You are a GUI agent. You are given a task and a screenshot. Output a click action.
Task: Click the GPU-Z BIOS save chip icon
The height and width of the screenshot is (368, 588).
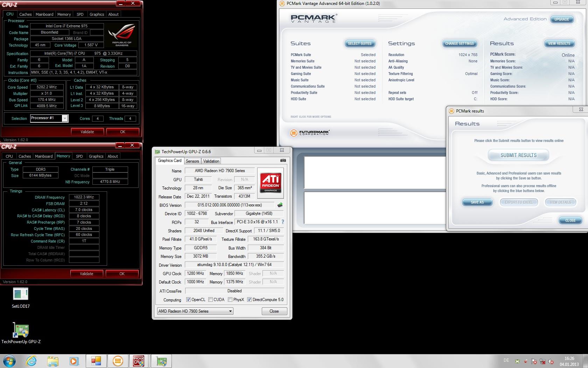click(280, 205)
